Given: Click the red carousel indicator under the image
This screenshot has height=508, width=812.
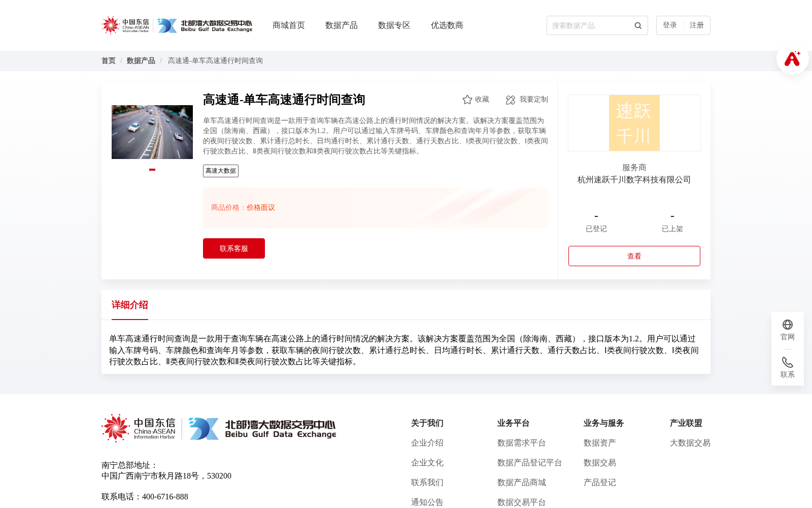Looking at the screenshot, I should 152,170.
